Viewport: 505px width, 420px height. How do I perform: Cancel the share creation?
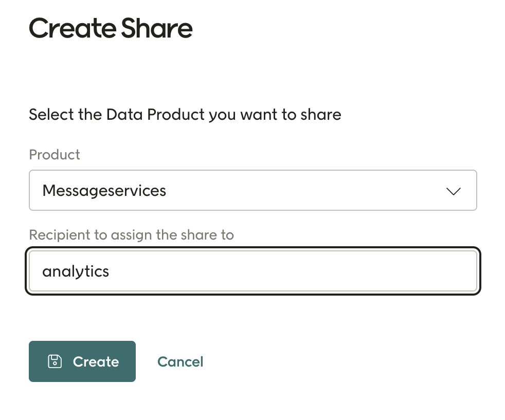pos(180,362)
